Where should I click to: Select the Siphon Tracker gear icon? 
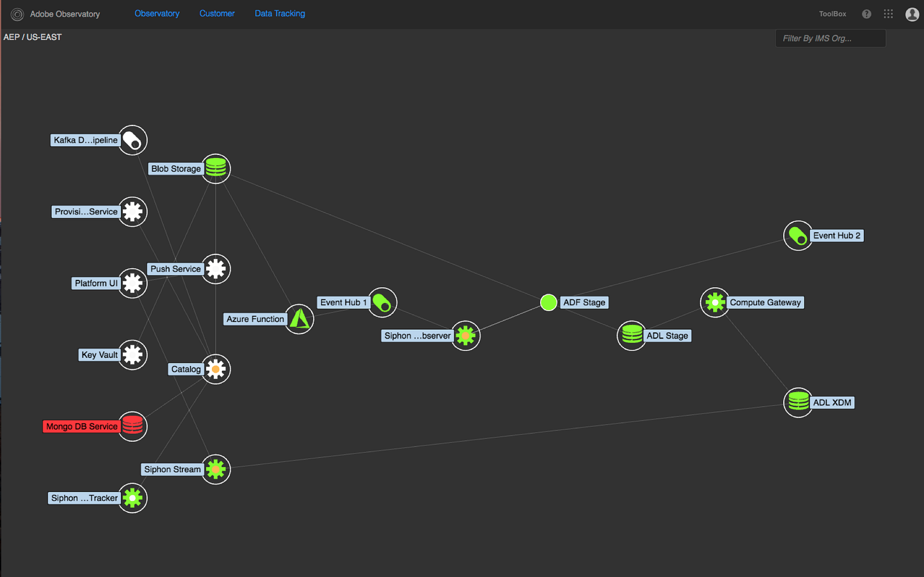click(x=133, y=498)
